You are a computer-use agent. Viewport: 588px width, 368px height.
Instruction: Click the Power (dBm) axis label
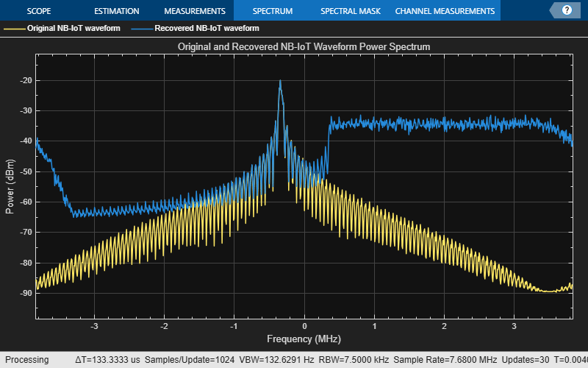coord(10,186)
